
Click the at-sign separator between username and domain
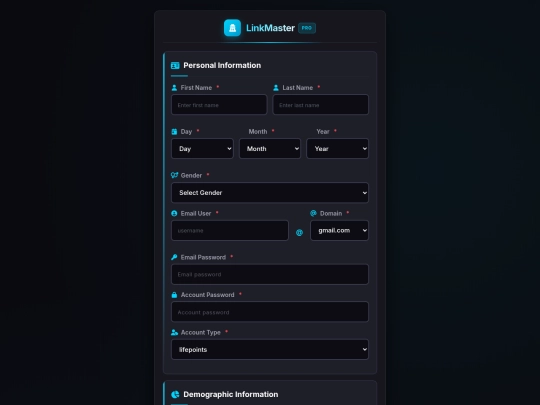click(299, 232)
